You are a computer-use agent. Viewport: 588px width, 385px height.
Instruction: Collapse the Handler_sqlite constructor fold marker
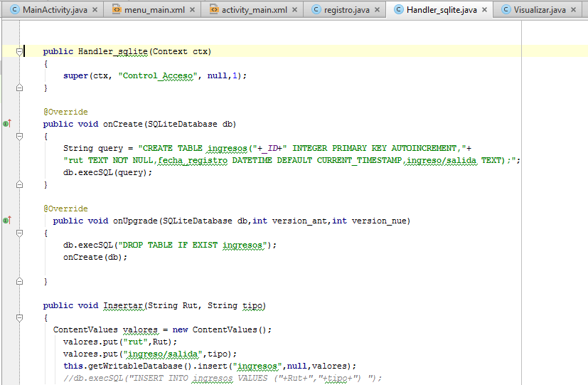[19, 52]
